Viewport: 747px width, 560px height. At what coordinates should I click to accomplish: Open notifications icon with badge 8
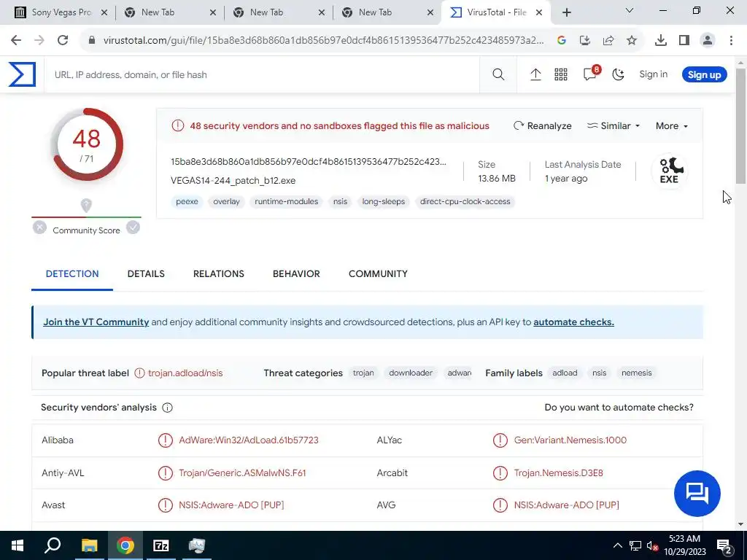(x=591, y=73)
